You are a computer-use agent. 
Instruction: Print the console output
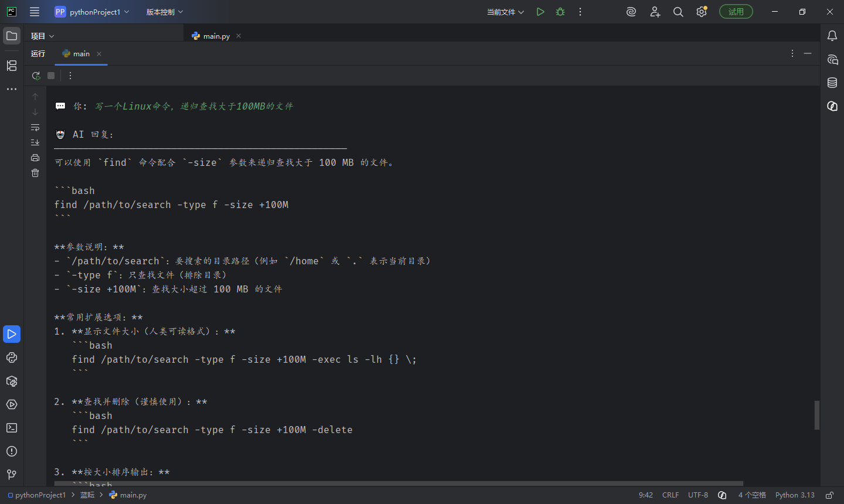(35, 158)
